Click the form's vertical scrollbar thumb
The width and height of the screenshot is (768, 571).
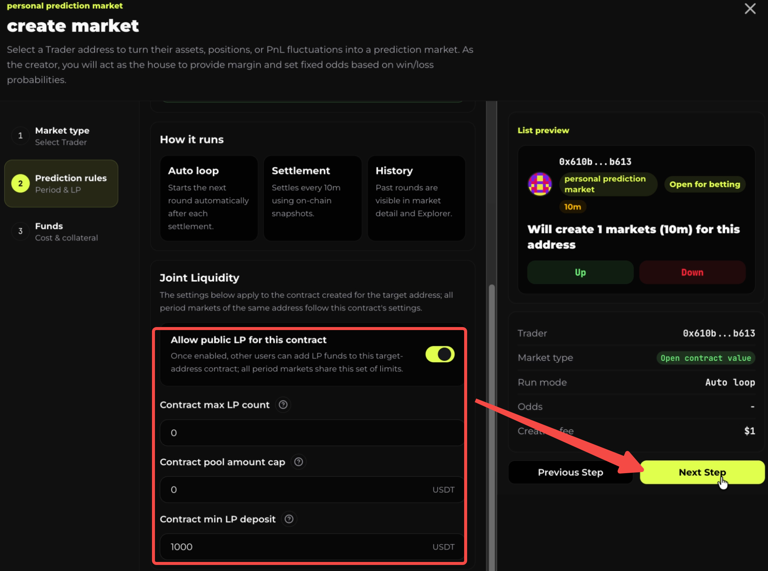pyautogui.click(x=491, y=426)
